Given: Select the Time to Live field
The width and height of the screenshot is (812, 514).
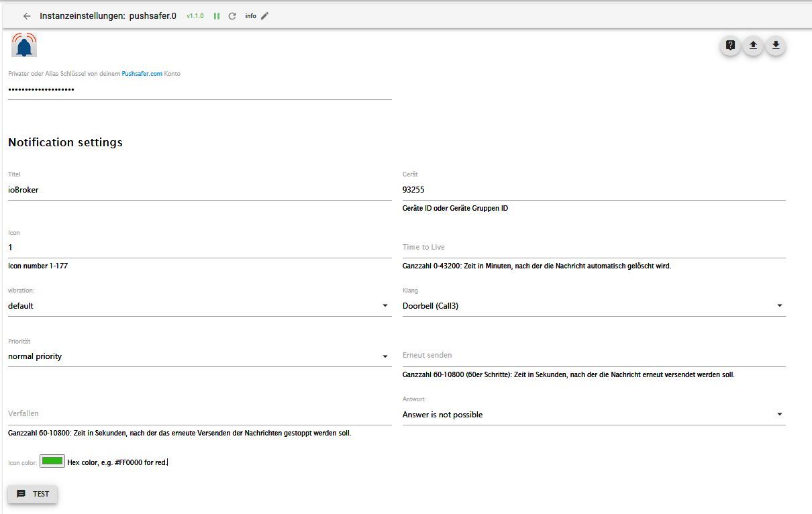Looking at the screenshot, I should (x=593, y=248).
